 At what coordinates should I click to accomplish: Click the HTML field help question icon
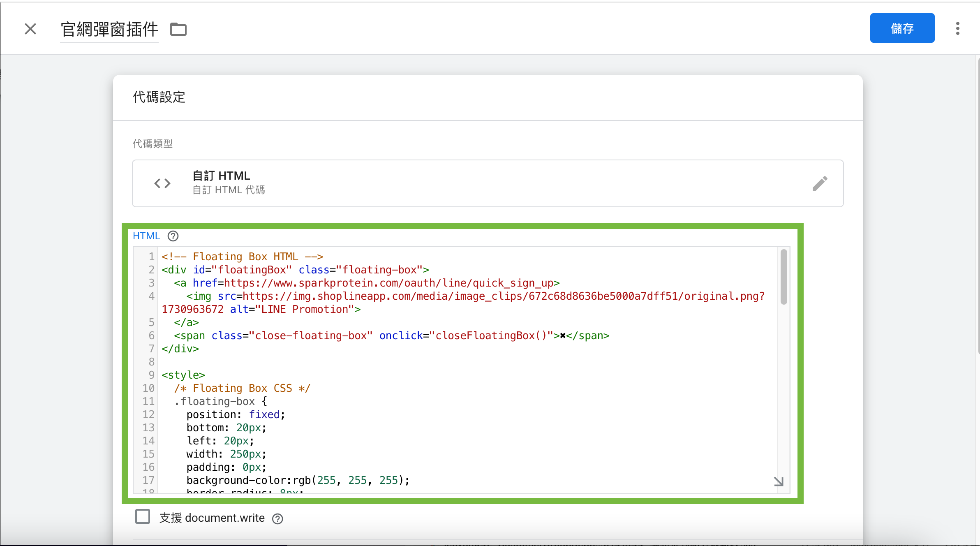(173, 236)
